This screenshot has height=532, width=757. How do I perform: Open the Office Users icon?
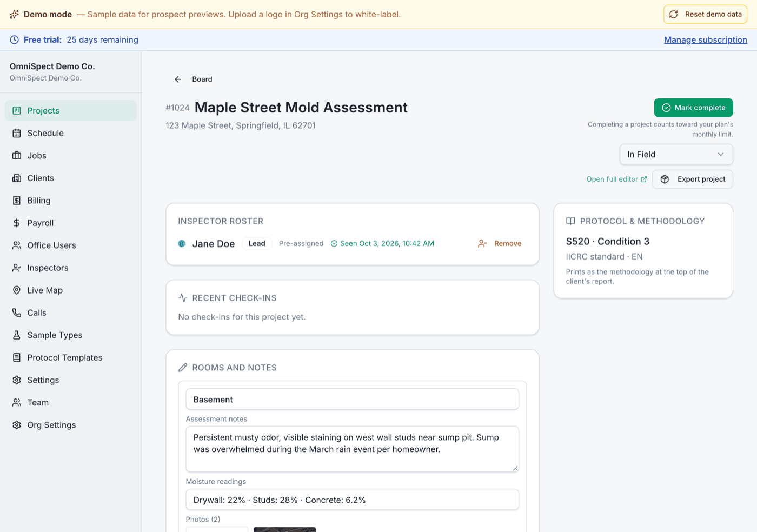click(17, 245)
